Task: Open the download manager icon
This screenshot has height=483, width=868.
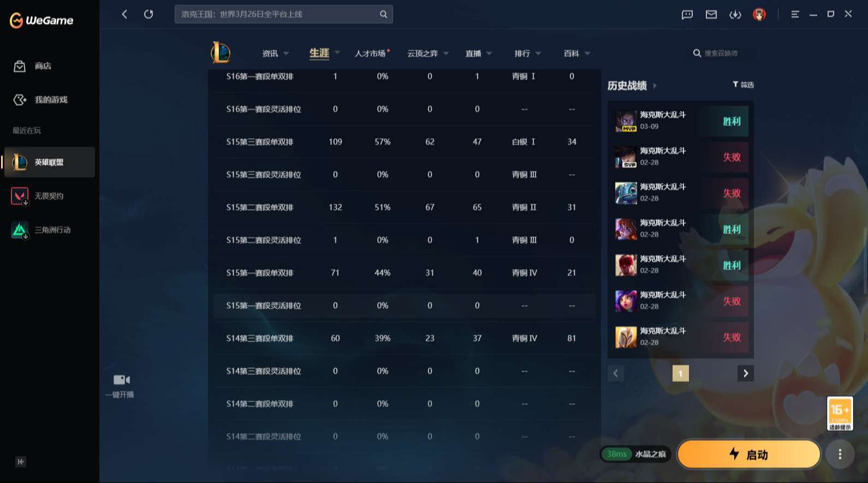Action: click(735, 15)
